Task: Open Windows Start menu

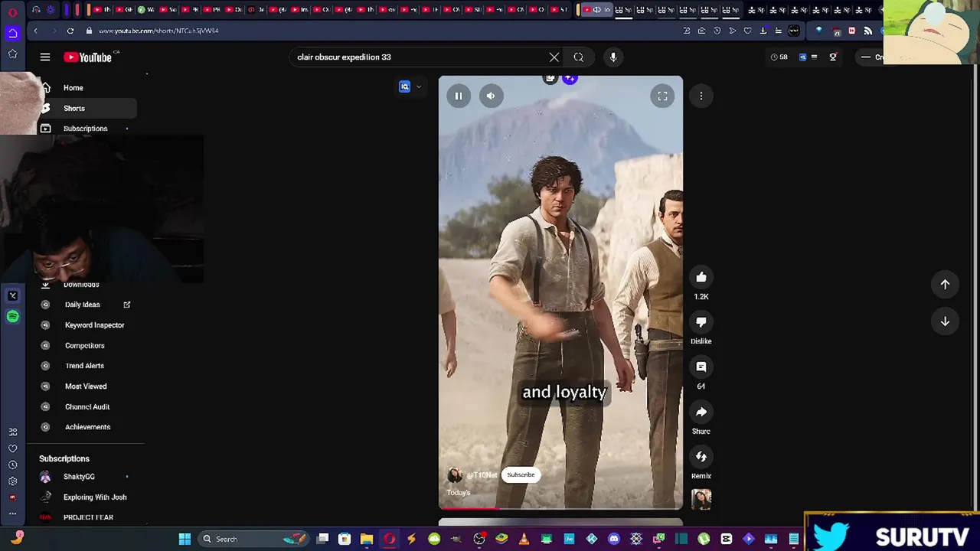Action: [x=185, y=539]
